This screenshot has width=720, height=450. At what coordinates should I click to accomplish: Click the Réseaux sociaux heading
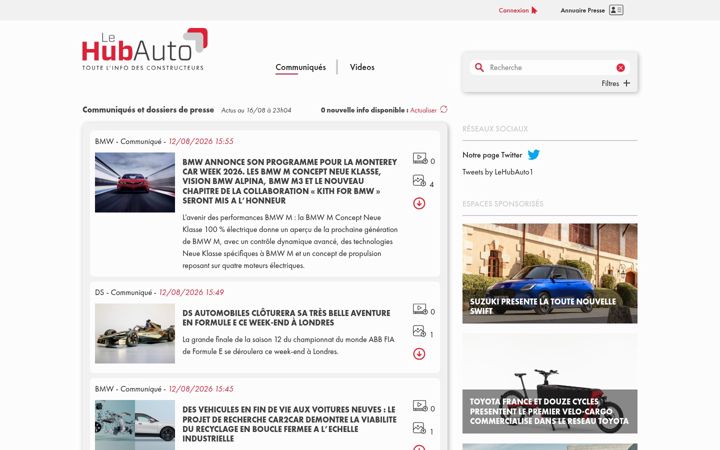tap(495, 129)
